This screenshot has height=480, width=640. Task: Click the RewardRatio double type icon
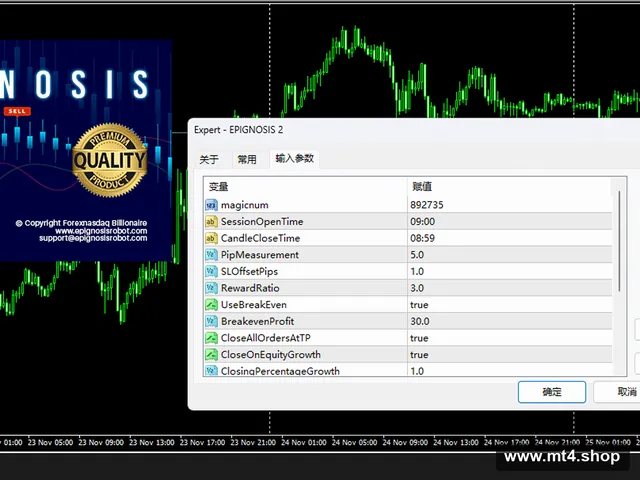(x=211, y=288)
